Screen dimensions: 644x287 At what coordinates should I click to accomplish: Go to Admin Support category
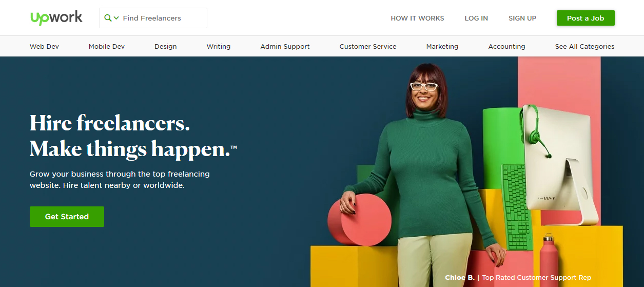click(x=285, y=46)
